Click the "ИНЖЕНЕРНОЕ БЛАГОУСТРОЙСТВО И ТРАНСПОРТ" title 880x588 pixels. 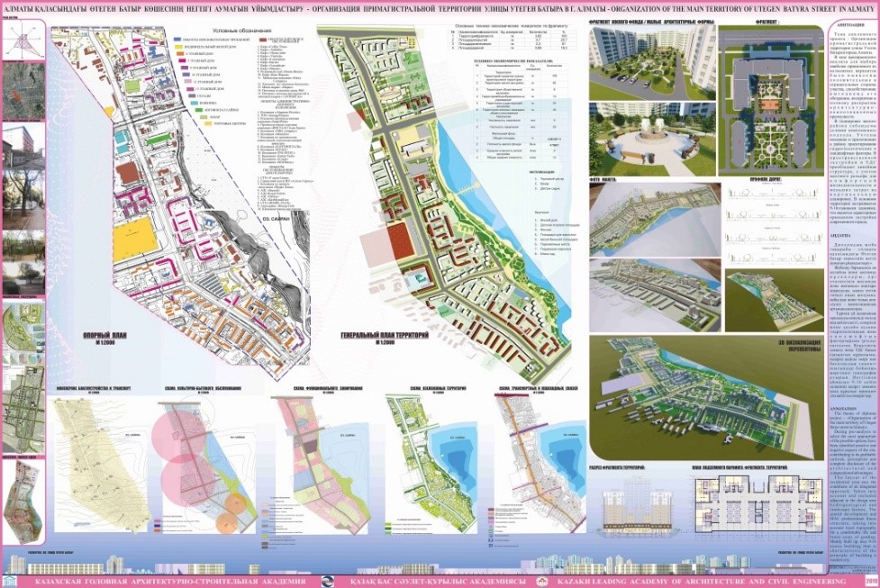point(95,388)
